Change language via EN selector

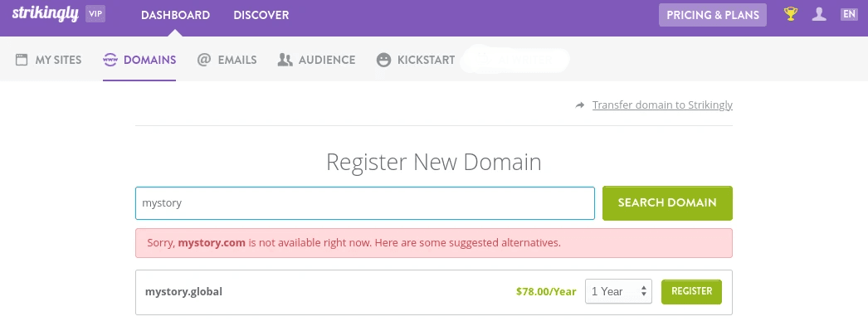(x=849, y=14)
